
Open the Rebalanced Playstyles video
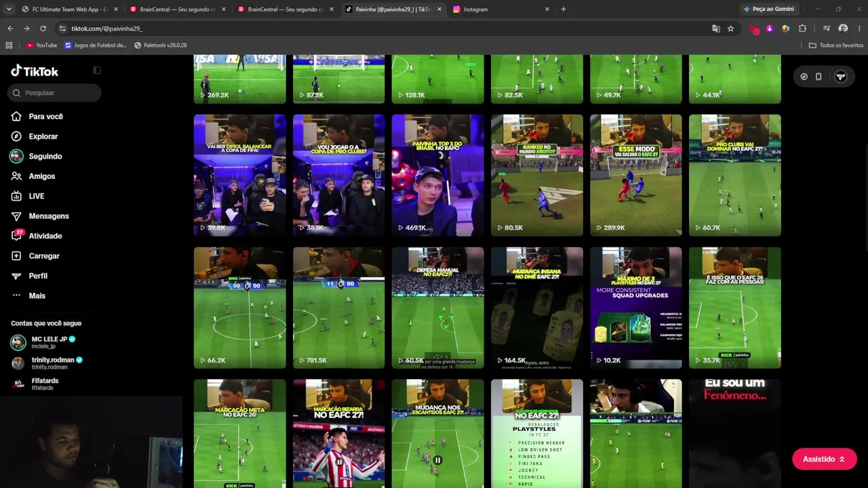point(536,434)
